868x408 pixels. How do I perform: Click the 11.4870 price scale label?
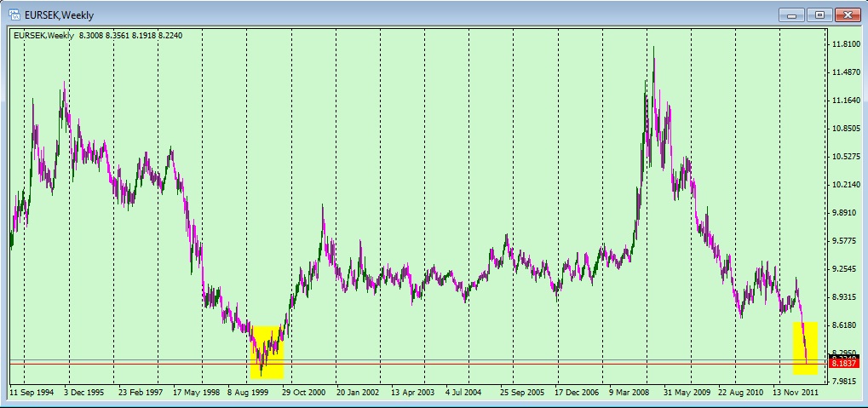tap(846, 72)
